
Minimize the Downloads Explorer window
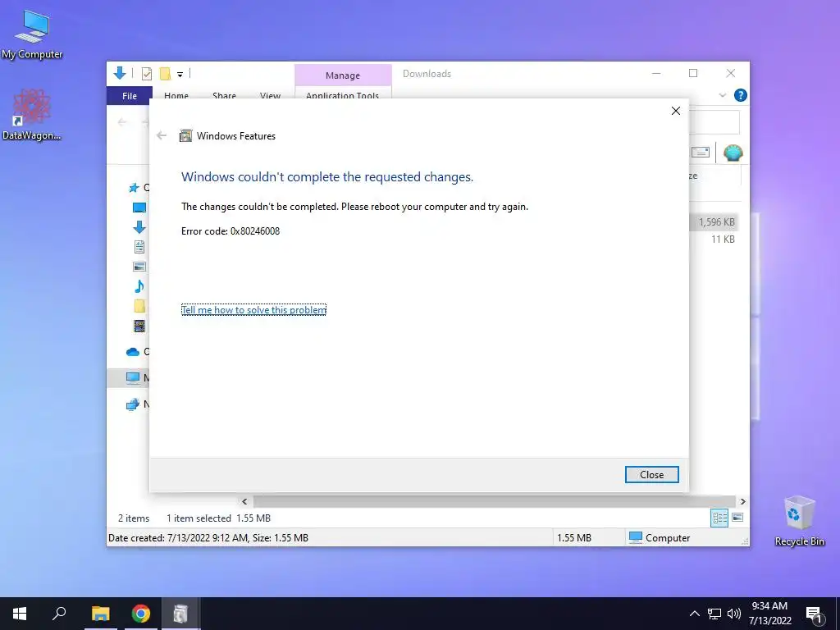coord(656,73)
